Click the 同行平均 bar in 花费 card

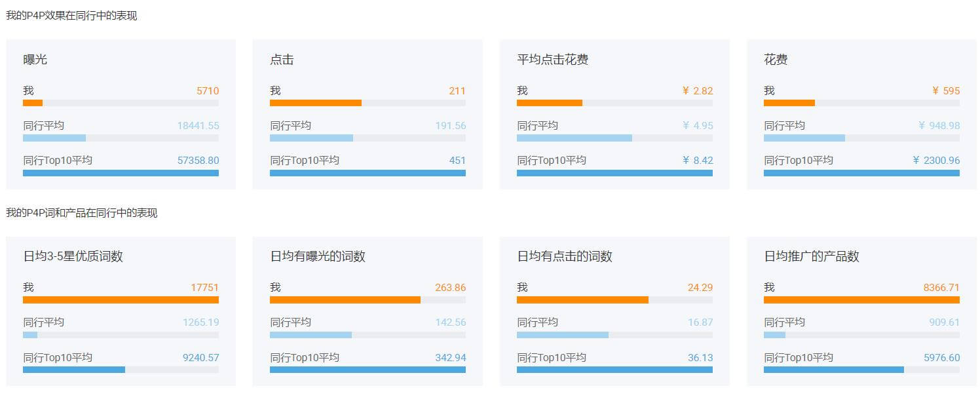click(804, 138)
